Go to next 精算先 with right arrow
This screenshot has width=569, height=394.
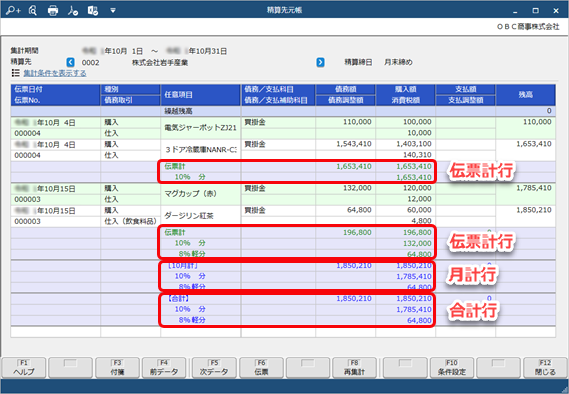pyautogui.click(x=320, y=62)
